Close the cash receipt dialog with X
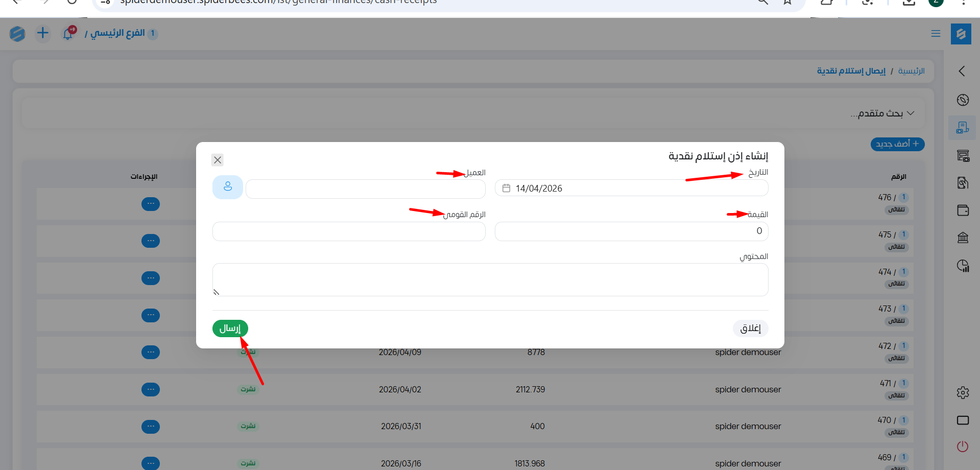This screenshot has height=470, width=980. point(218,160)
